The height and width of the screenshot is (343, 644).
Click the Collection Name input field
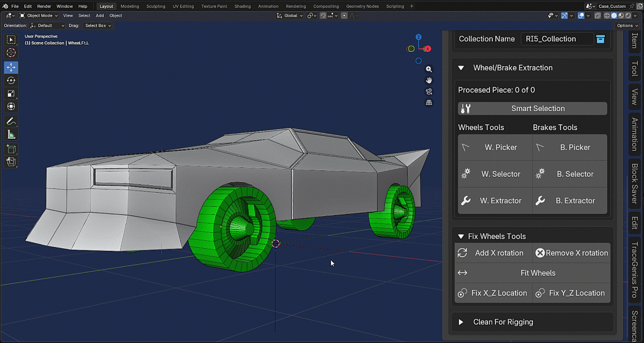[x=557, y=39]
